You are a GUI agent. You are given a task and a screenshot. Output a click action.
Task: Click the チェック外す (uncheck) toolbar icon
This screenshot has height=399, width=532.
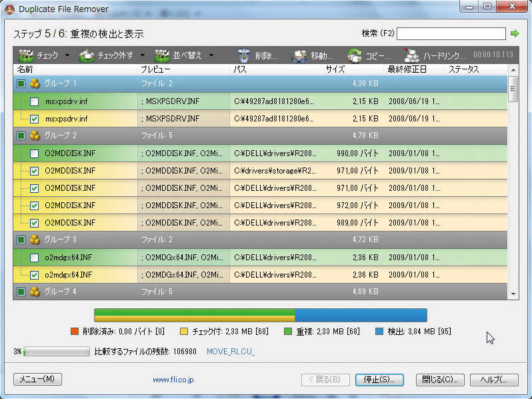point(87,55)
